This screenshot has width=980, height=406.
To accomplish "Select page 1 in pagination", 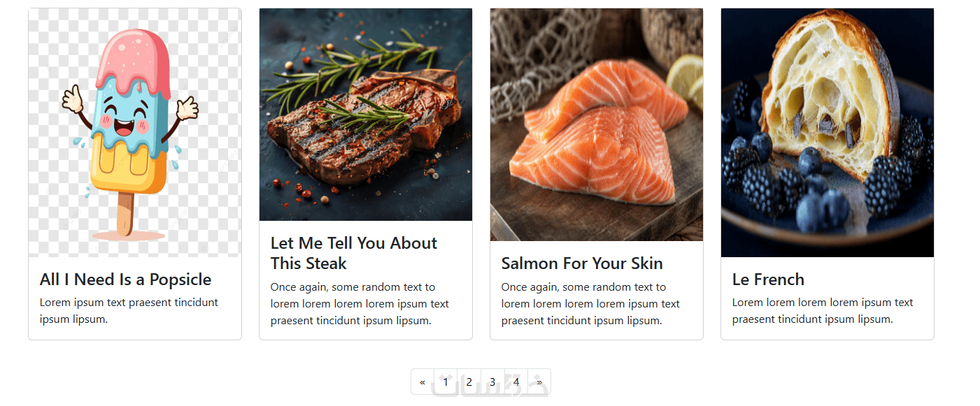I will coord(446,382).
